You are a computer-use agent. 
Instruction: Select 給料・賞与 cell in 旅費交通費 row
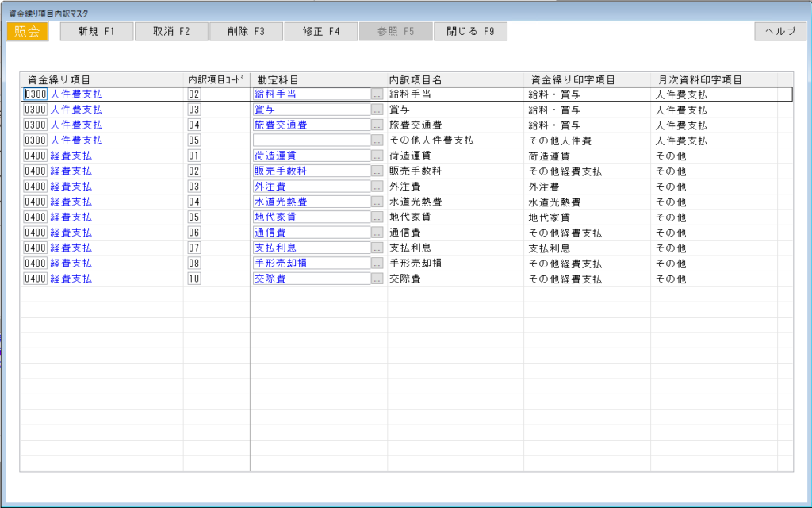tap(588, 125)
